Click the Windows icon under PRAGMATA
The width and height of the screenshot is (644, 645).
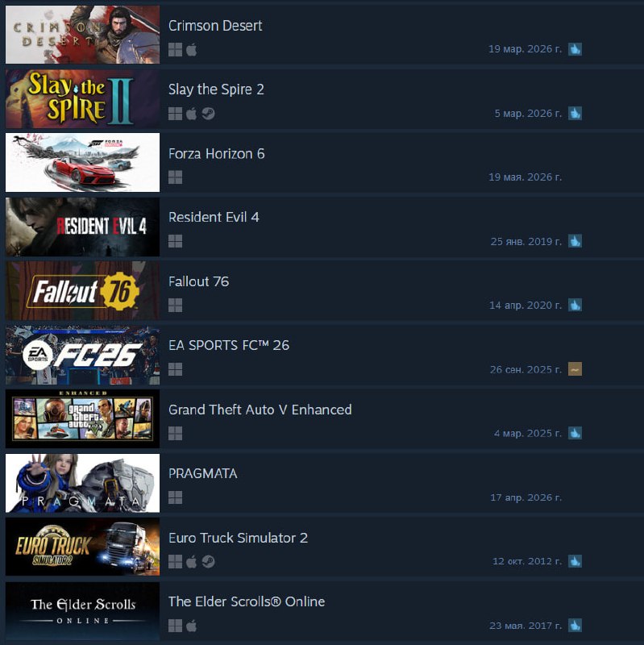pos(175,497)
